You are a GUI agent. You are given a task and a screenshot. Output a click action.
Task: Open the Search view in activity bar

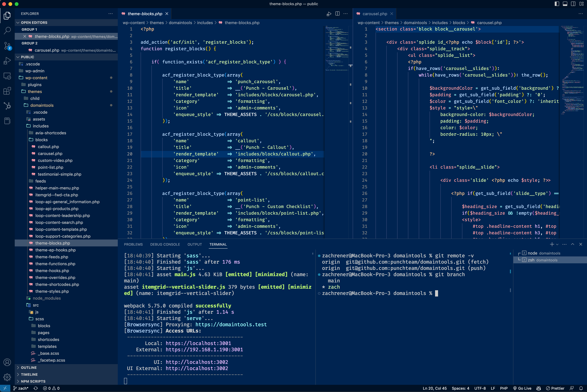point(7,31)
